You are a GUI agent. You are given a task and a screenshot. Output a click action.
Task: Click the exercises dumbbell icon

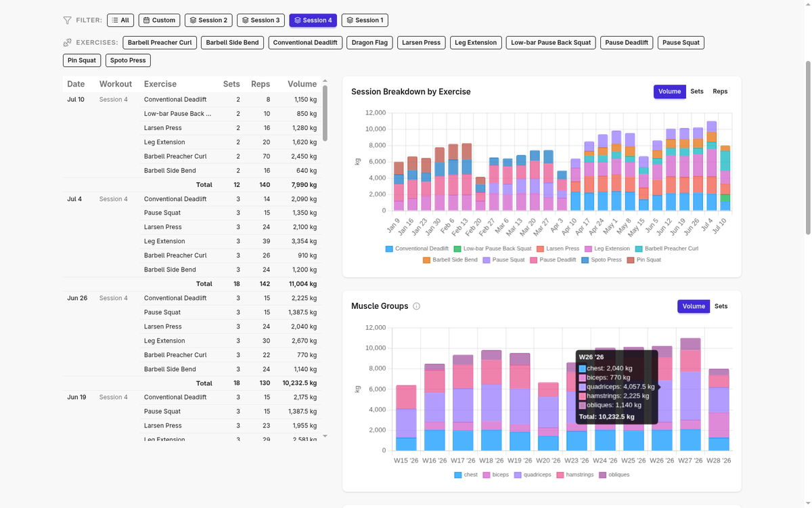coord(67,43)
